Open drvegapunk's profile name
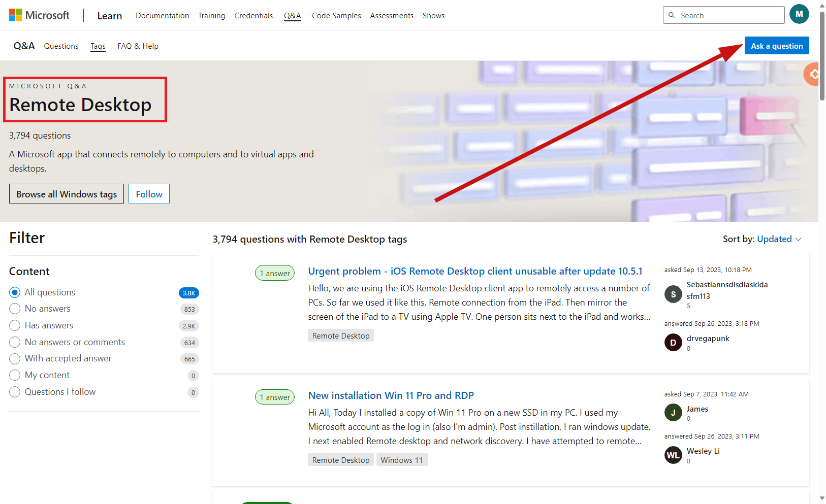 [708, 339]
